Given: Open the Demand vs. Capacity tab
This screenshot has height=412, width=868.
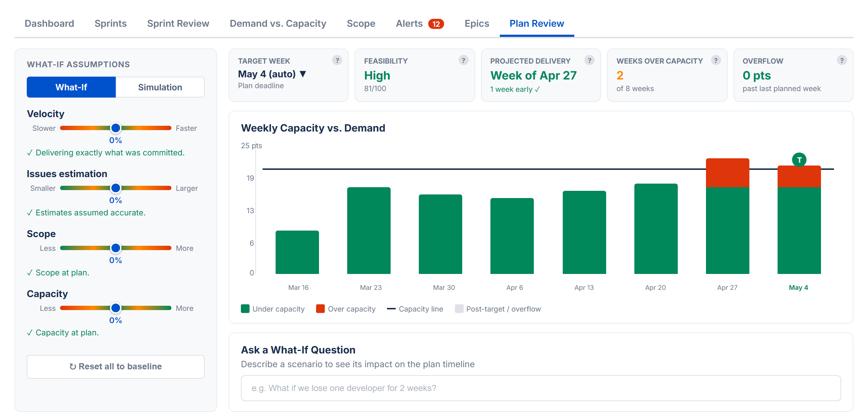Looking at the screenshot, I should [278, 23].
